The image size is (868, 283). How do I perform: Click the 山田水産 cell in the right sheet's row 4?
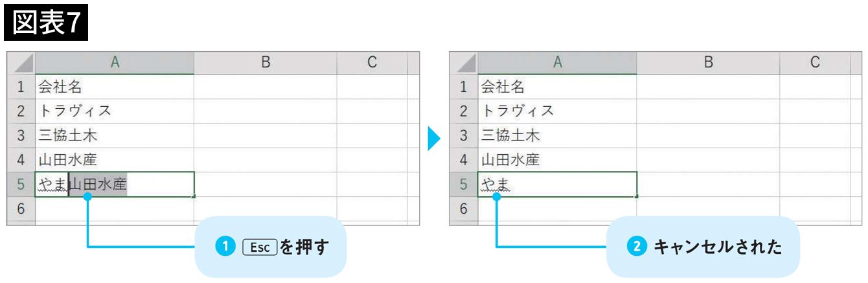(x=557, y=160)
